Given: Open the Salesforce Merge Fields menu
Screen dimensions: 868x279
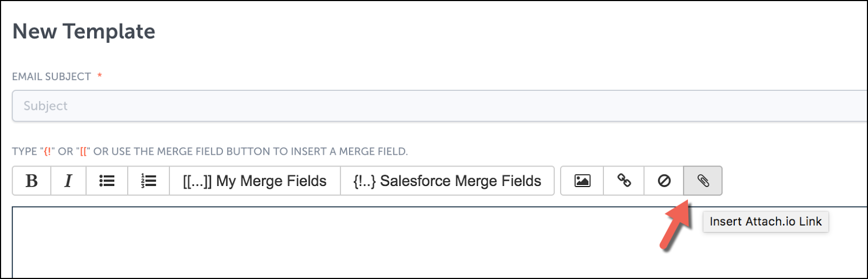Looking at the screenshot, I should click(x=447, y=181).
